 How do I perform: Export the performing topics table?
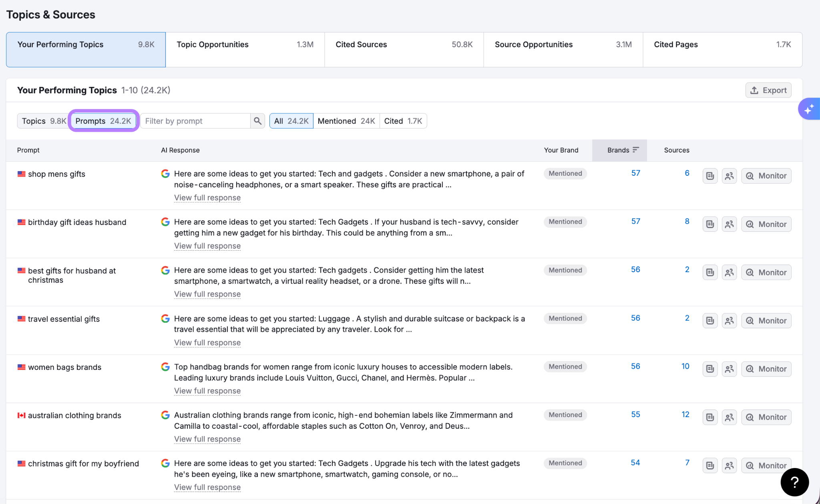[768, 90]
